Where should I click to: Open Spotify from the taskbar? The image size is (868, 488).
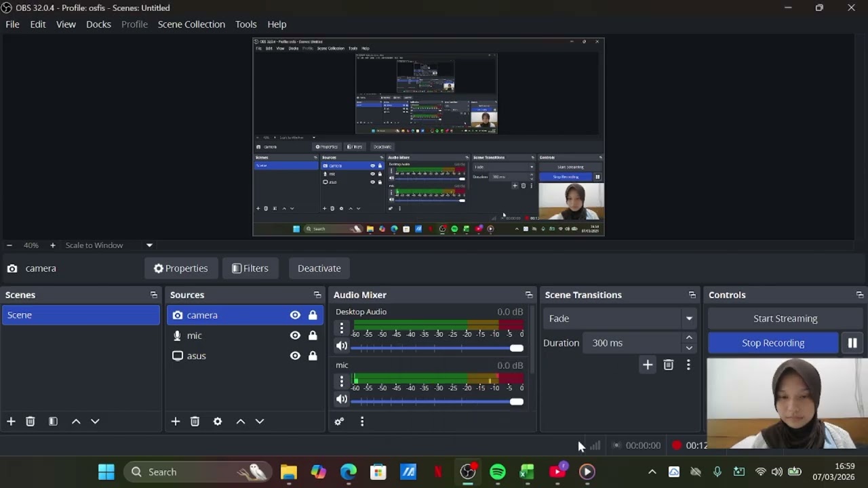498,472
